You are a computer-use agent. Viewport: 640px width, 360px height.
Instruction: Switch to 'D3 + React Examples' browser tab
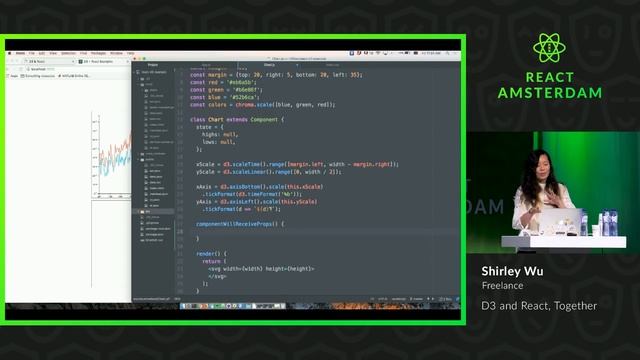pyautogui.click(x=103, y=61)
